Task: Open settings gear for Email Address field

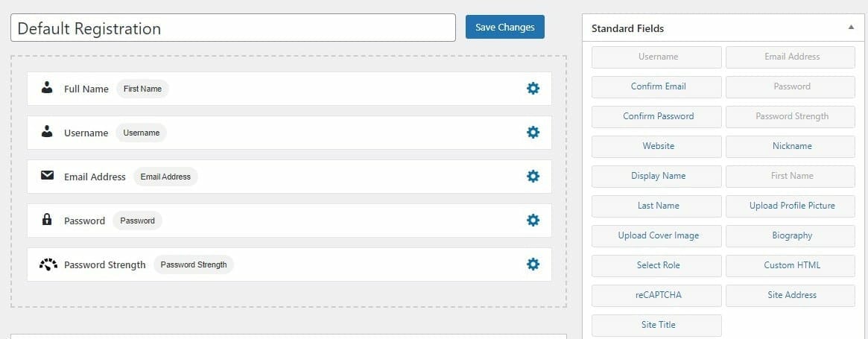Action: point(533,176)
